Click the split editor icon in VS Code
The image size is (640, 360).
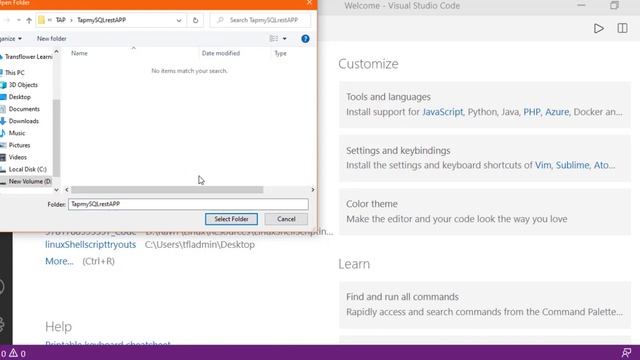point(622,28)
